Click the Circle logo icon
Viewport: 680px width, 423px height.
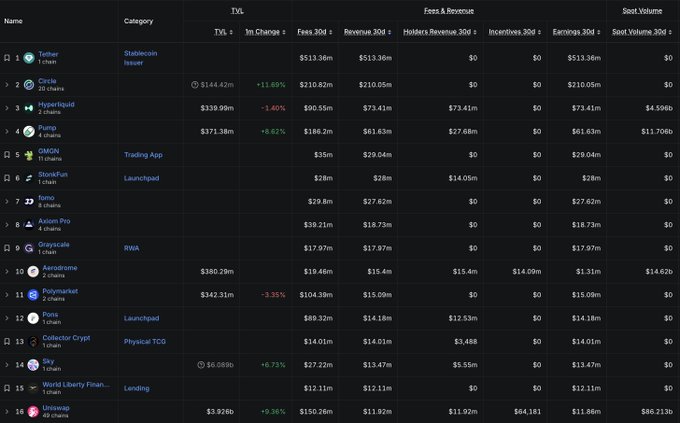(x=29, y=85)
